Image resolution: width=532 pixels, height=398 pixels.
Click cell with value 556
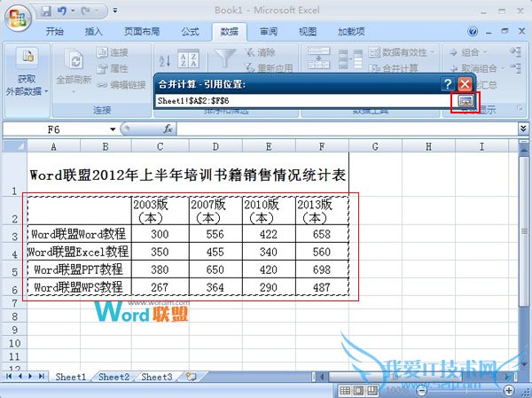tap(215, 234)
